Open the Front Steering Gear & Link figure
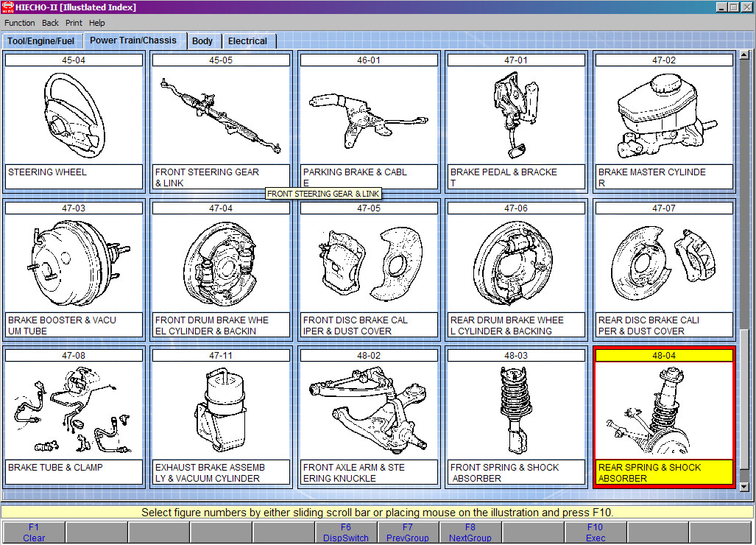This screenshot has height=545, width=756. (221, 114)
